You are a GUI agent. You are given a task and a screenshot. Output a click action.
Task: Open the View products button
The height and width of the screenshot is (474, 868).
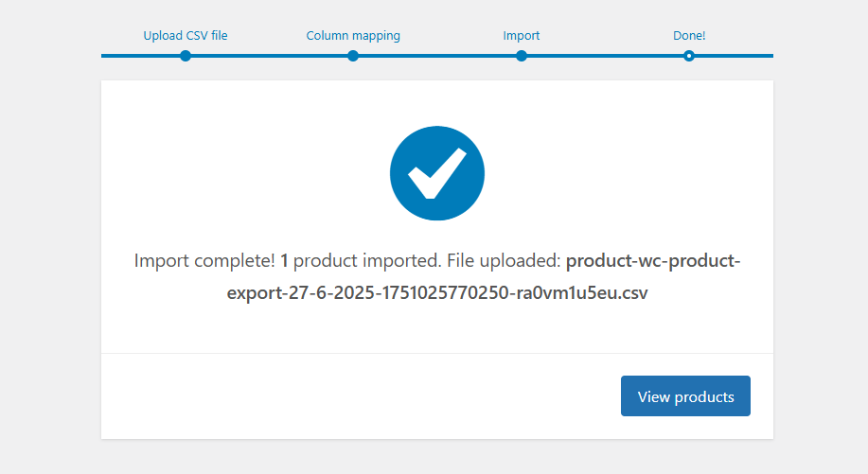coord(685,396)
